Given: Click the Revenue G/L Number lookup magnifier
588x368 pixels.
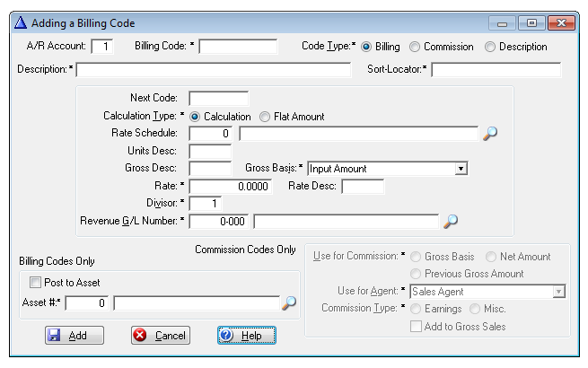Looking at the screenshot, I should point(452,221).
